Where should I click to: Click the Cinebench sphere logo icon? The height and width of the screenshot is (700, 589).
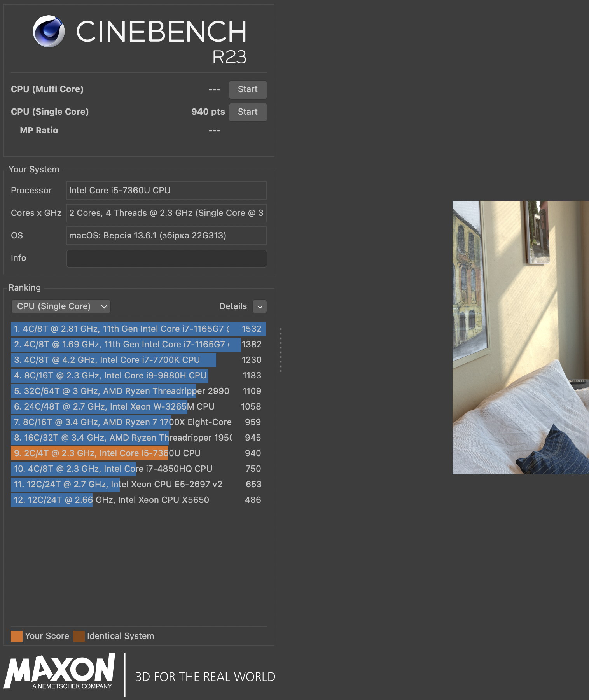click(49, 31)
